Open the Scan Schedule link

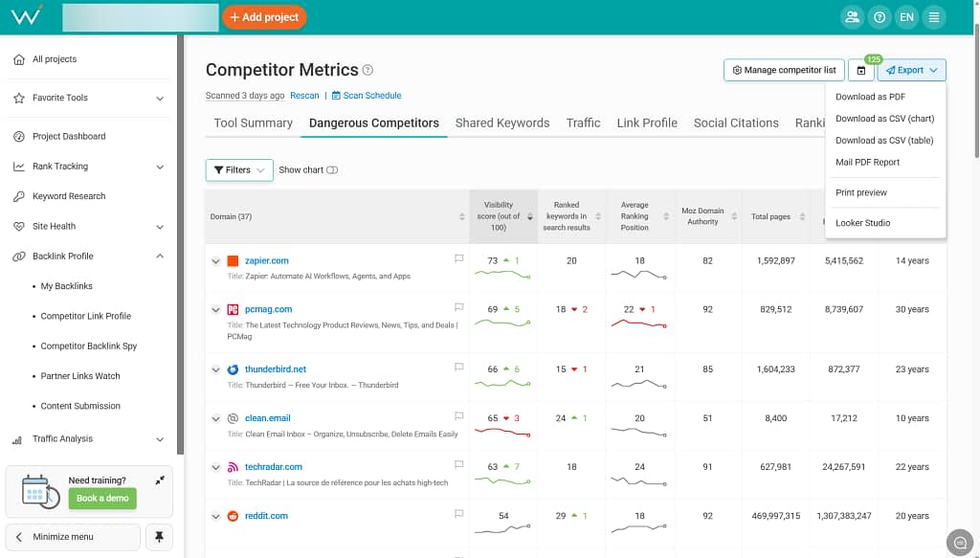click(367, 96)
